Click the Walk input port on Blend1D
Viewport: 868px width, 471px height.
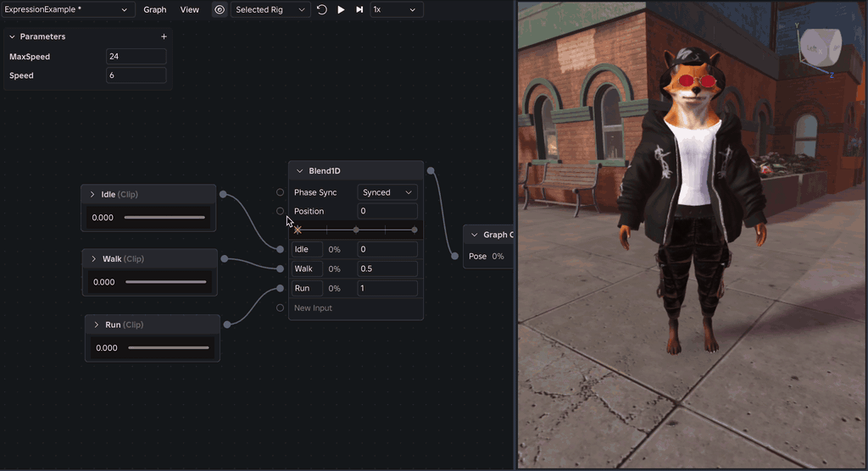click(x=280, y=269)
